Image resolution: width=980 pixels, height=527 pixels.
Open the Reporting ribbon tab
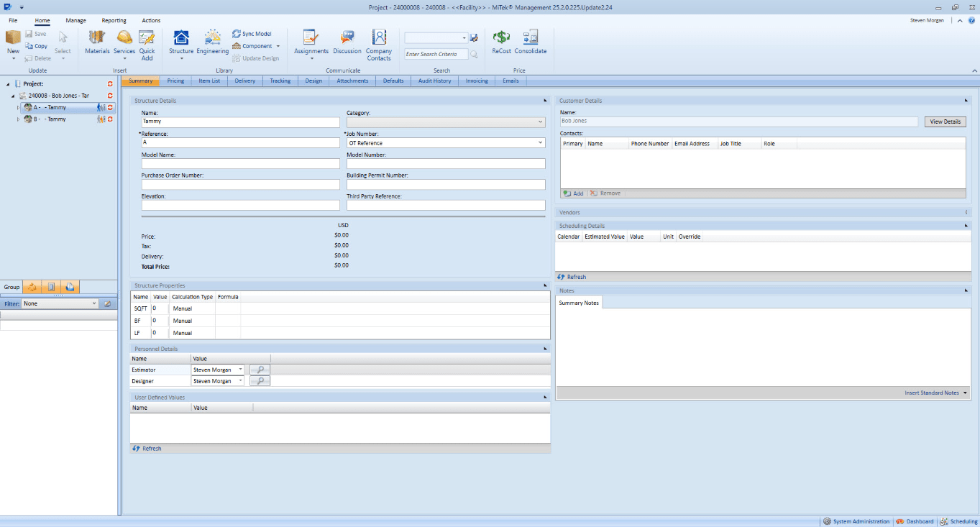(114, 21)
